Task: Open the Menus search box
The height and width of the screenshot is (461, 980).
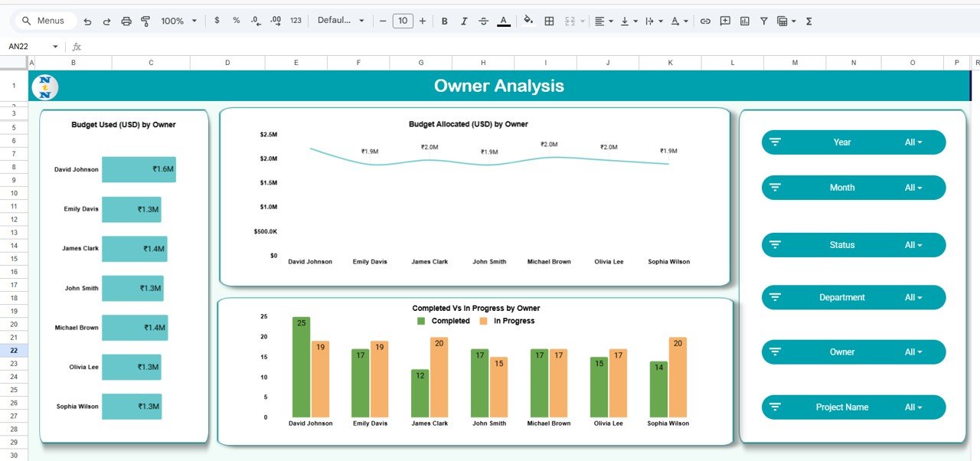Action: tap(45, 21)
